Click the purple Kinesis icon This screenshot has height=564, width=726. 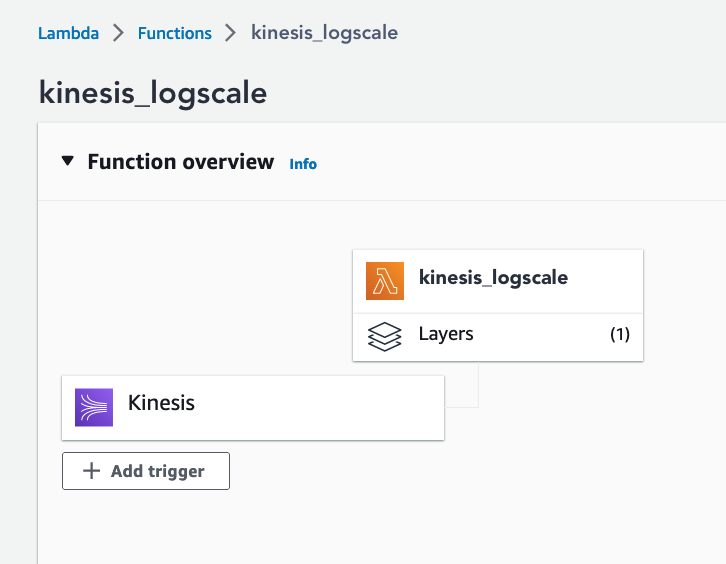tap(94, 407)
